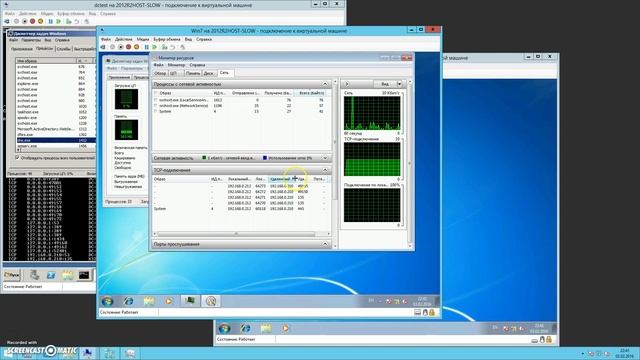Toggle show processes from all users checkbox in dctest
This screenshot has height=360, width=640.
18,158
